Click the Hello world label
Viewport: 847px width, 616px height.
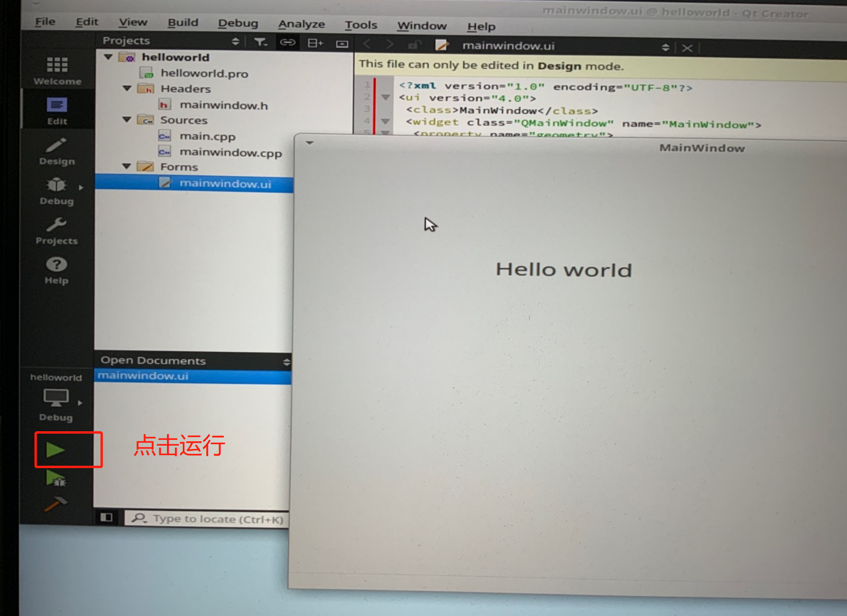(564, 270)
